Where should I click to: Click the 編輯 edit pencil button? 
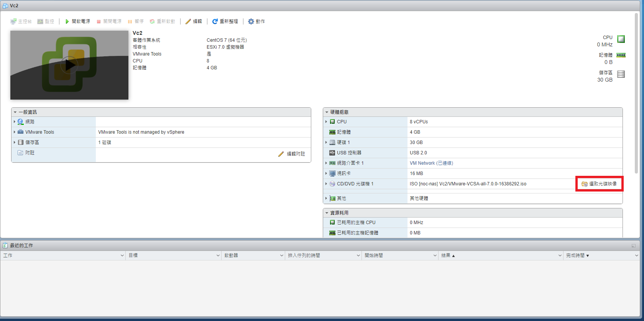coord(194,21)
